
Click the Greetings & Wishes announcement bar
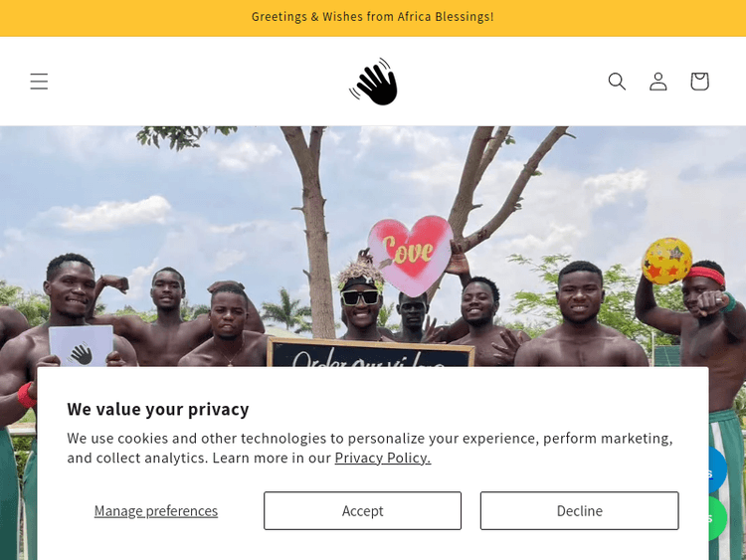(373, 17)
